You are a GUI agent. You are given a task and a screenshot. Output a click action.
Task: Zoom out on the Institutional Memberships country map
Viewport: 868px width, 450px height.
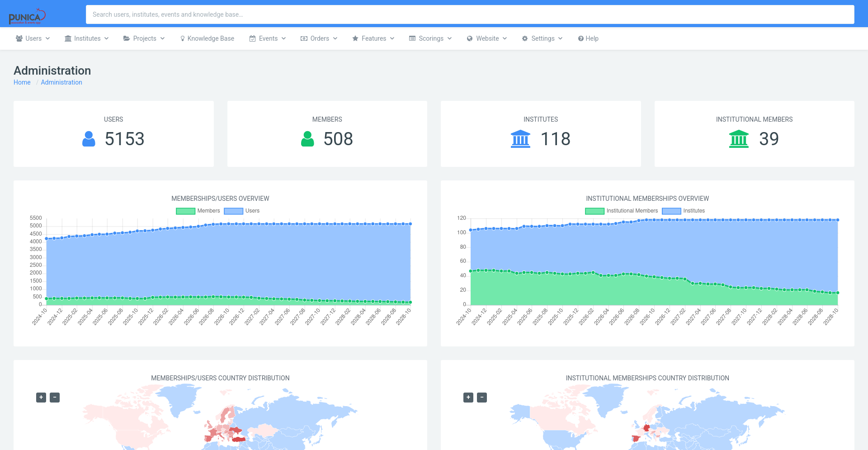(x=482, y=398)
